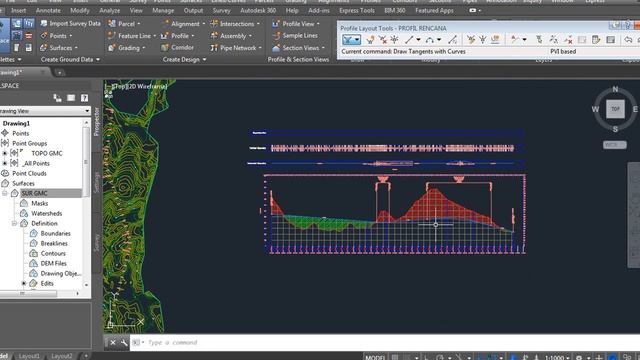This screenshot has width=640, height=360.
Task: Click the Toolspace tree hierarchy icon
Action: tap(57, 98)
